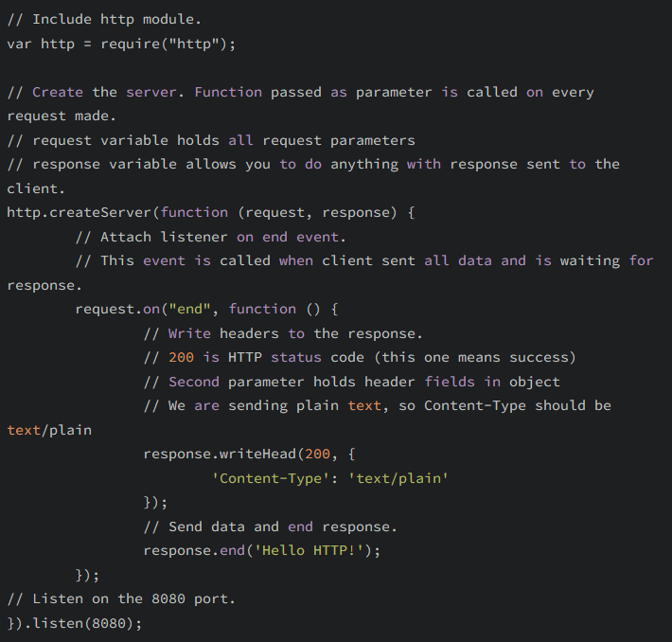The image size is (672, 642).
Task: Click the "HTTP status code" comment line
Action: tap(360, 357)
